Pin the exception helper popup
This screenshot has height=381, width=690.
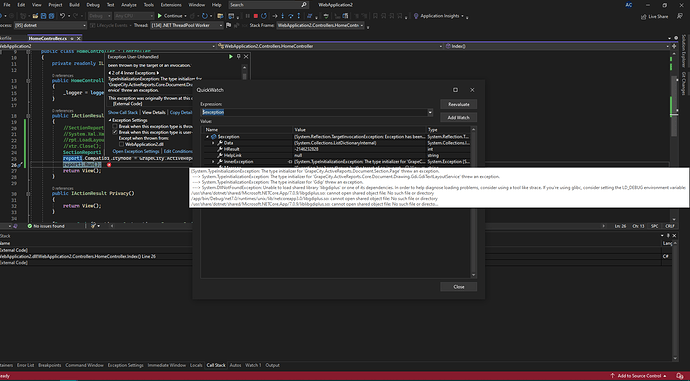[239, 56]
